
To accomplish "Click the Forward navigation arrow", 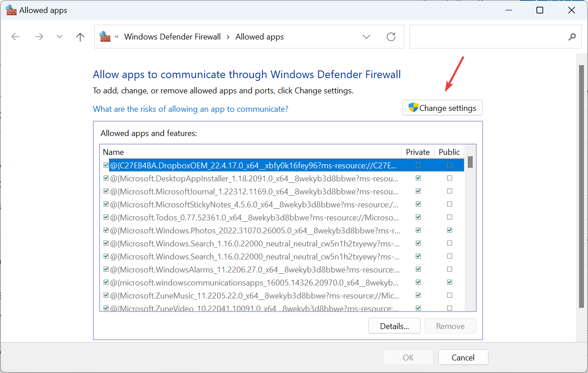I will 39,37.
